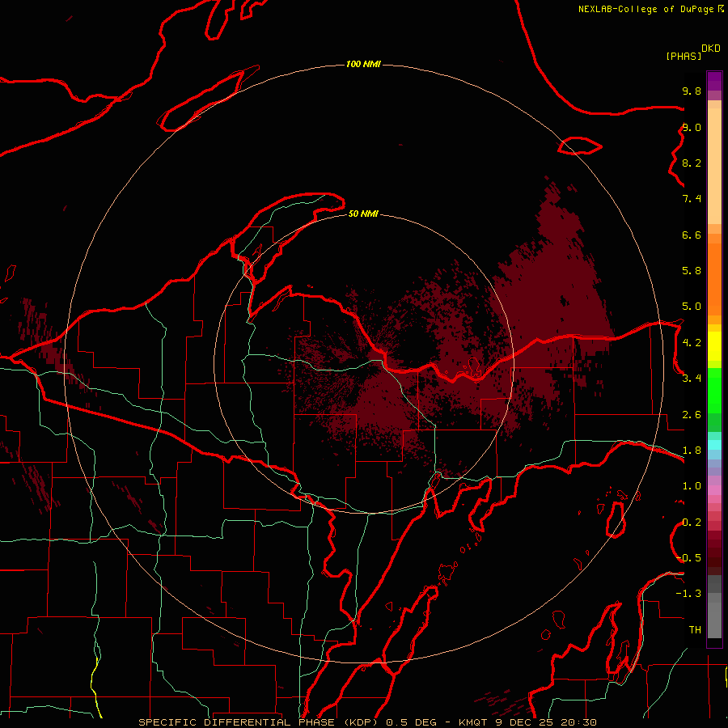Click the 3.4 scale value
Image resolution: width=728 pixels, height=728 pixels.
click(692, 379)
